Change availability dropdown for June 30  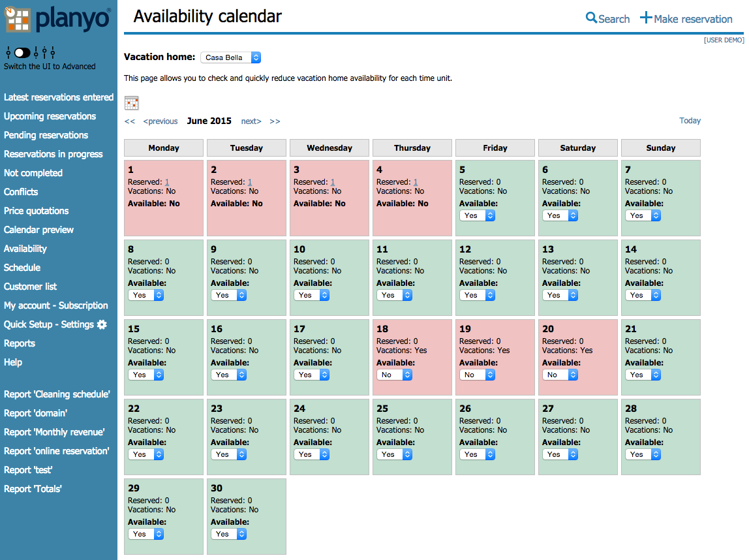(x=229, y=534)
